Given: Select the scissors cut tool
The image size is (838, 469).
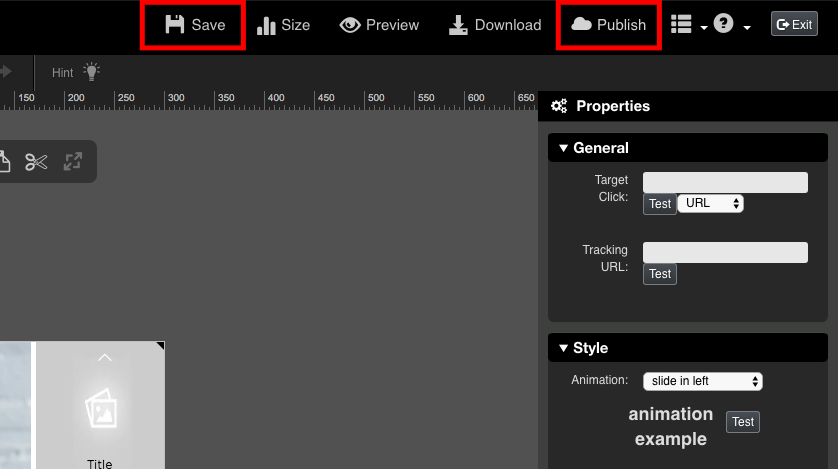Looking at the screenshot, I should pos(37,162).
